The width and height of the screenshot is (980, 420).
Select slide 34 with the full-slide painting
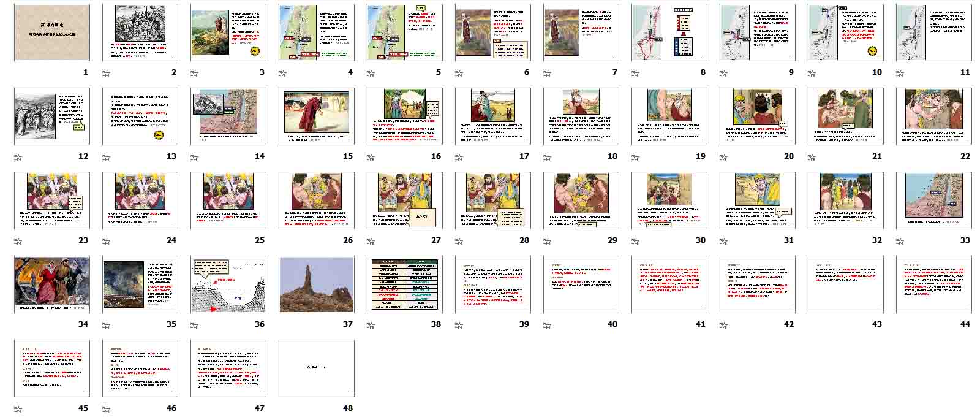coord(52,284)
